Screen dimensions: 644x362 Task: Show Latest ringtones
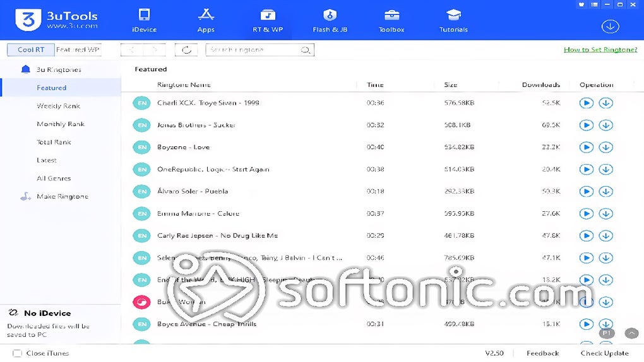point(47,160)
